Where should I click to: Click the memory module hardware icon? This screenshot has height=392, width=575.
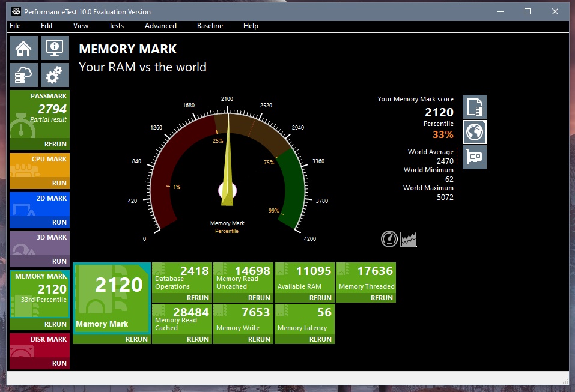pos(475,157)
